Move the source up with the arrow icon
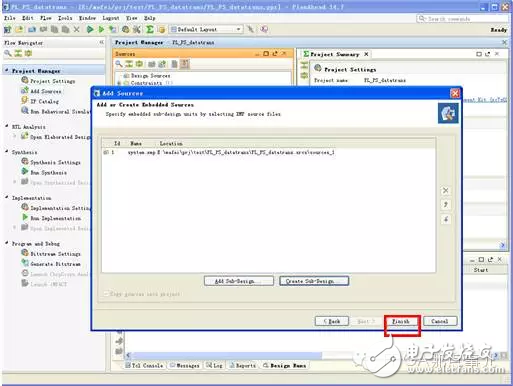 point(445,205)
